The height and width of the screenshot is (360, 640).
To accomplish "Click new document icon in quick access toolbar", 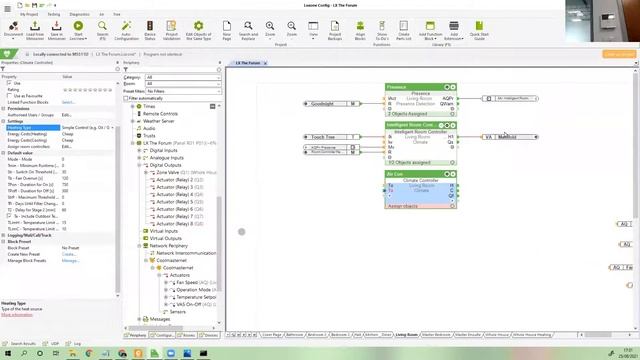I will (x=20, y=5).
